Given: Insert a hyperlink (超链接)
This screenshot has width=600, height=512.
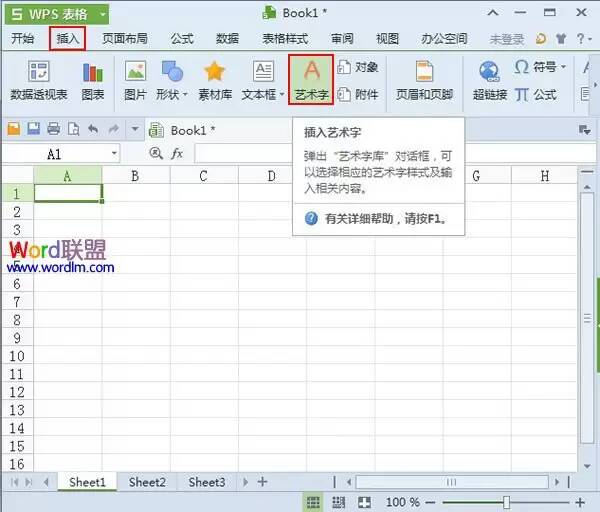Looking at the screenshot, I should coord(490,81).
